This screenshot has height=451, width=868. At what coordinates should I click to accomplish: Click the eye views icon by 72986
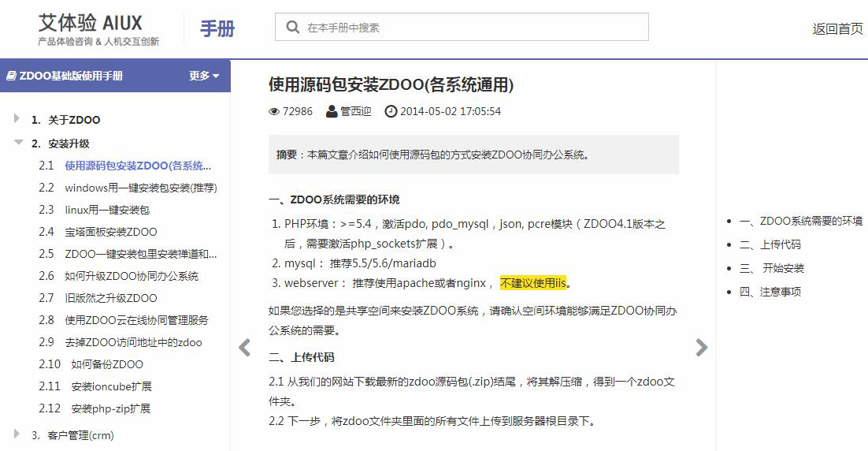(274, 111)
